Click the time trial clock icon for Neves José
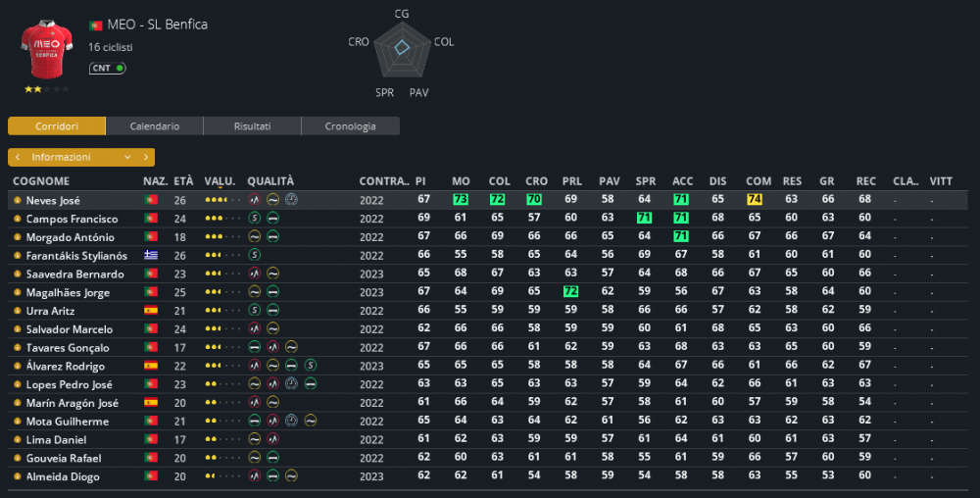 (x=291, y=200)
